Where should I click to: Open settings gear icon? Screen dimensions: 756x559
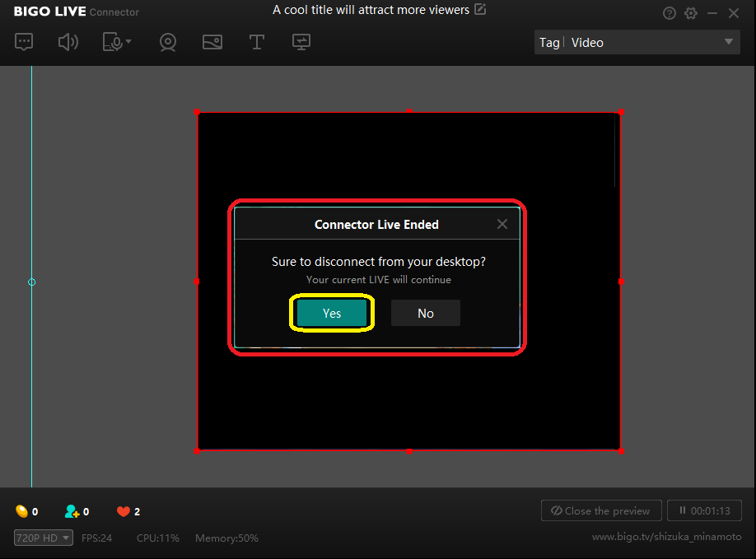pyautogui.click(x=691, y=13)
